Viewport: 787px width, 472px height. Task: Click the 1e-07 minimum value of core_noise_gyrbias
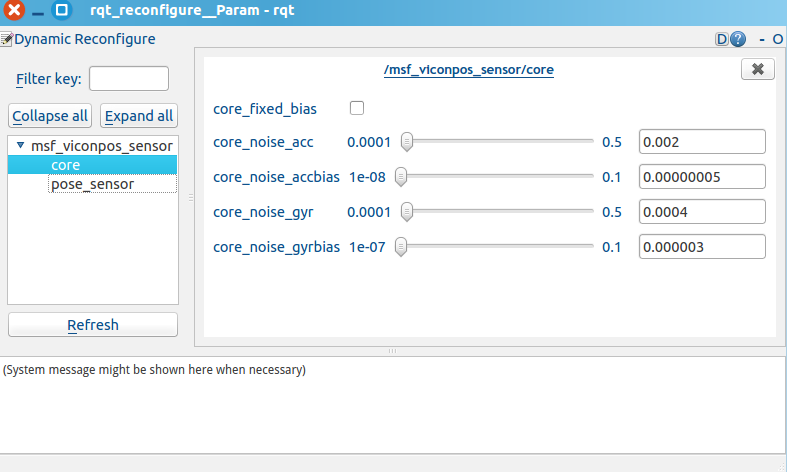367,248
